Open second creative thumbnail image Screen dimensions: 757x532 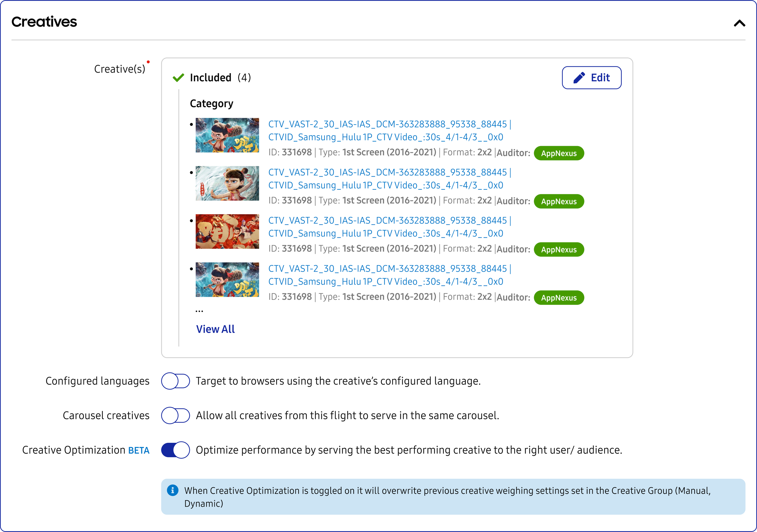tap(227, 183)
